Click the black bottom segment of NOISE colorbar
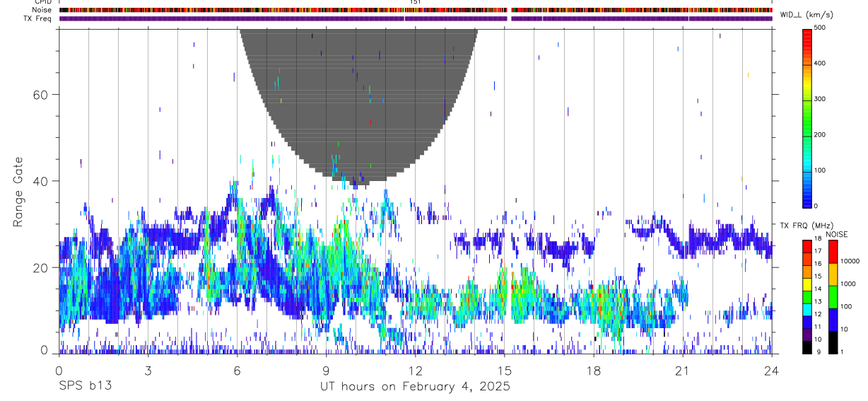 tap(832, 341)
